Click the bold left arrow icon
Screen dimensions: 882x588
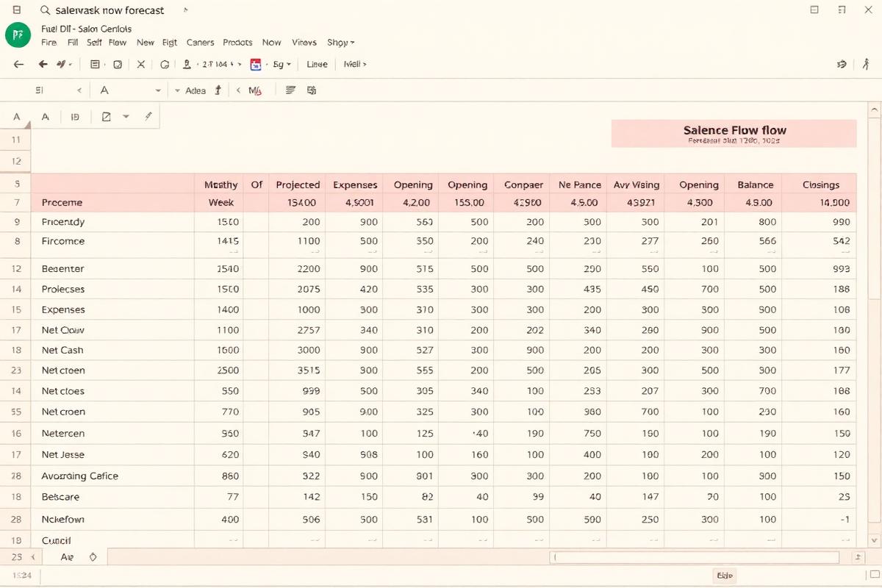(x=43, y=65)
